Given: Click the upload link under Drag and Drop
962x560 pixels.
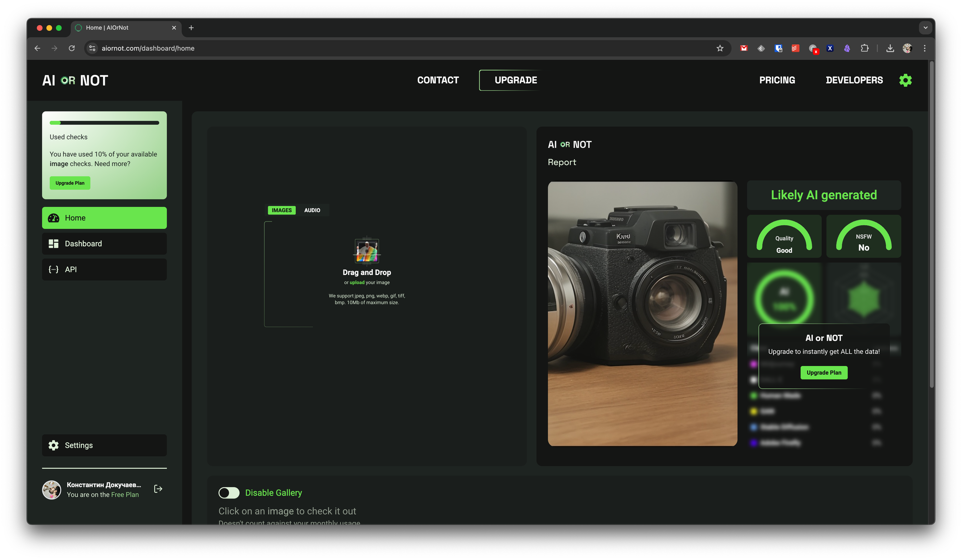Looking at the screenshot, I should click(x=357, y=283).
